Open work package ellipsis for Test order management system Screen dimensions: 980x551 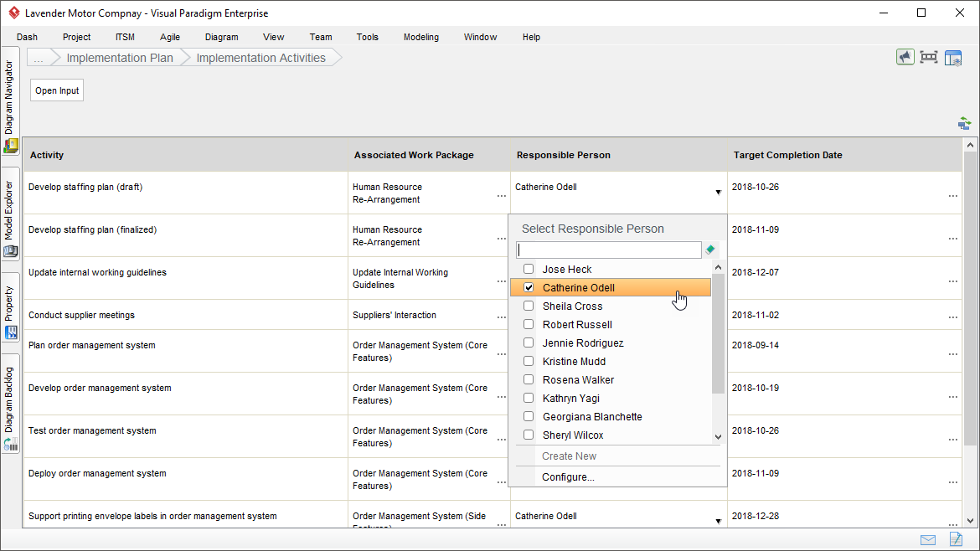click(501, 439)
